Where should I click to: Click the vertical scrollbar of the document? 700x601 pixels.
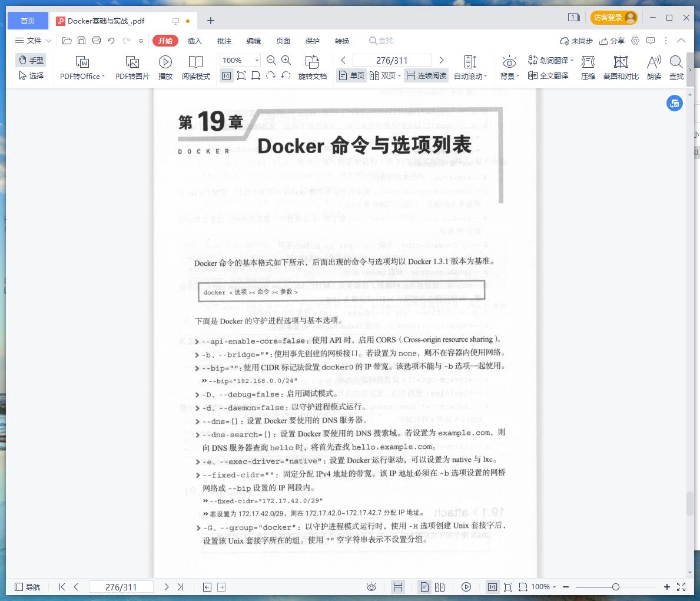pyautogui.click(x=690, y=504)
